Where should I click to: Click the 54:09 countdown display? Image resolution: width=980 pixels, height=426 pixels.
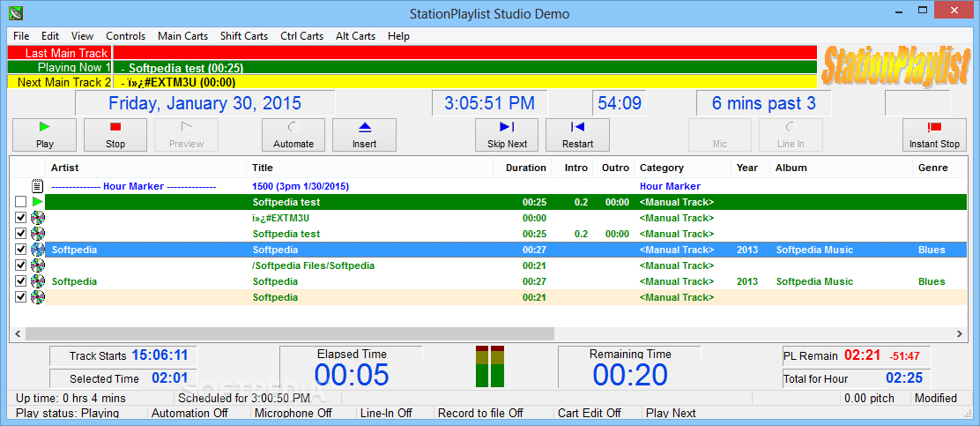(620, 103)
